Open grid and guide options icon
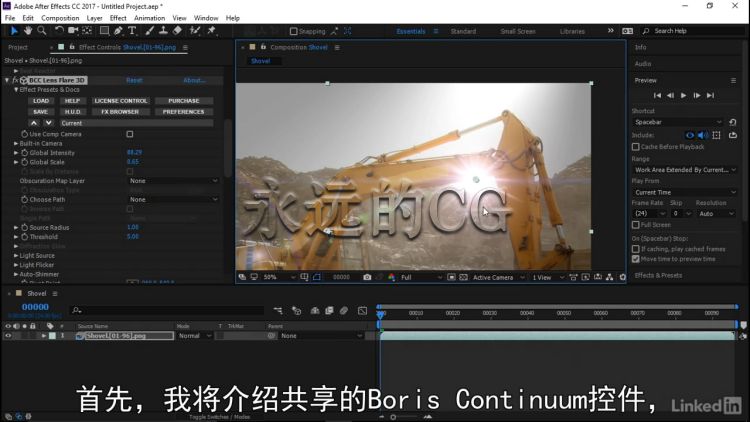Viewport: 750px width, 422px height. [x=304, y=277]
